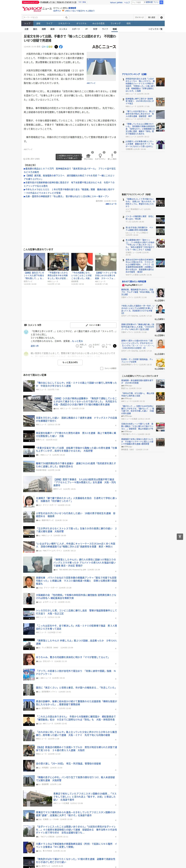This screenshot has width=186, height=868.
Task: Select the ランキング navigation tab
Action: coord(115,24)
